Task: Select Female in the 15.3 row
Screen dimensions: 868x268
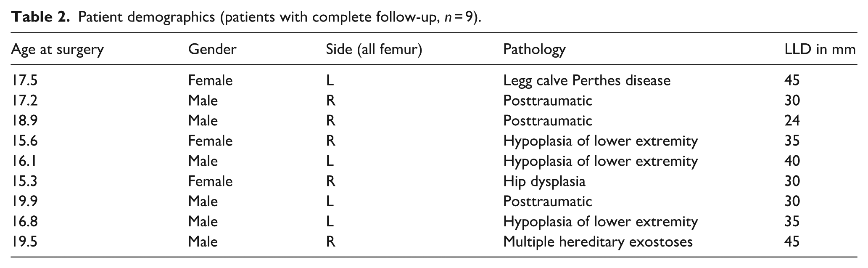Action: click(x=210, y=181)
